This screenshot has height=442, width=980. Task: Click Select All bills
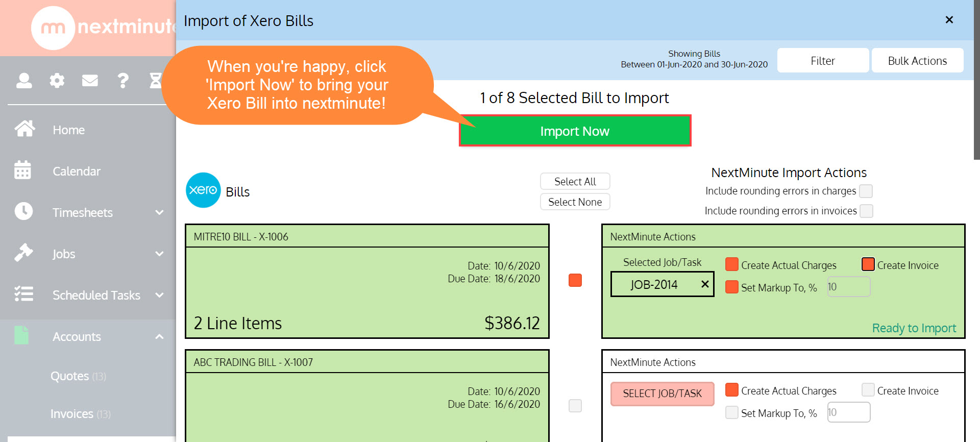[575, 182]
